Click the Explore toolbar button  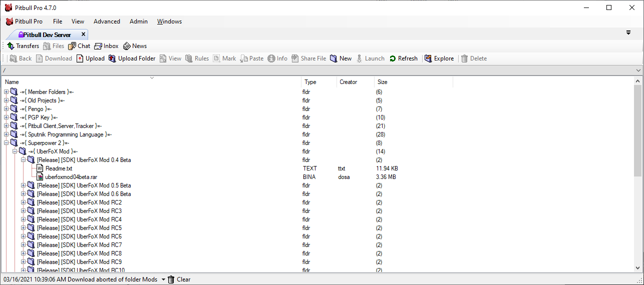(439, 58)
